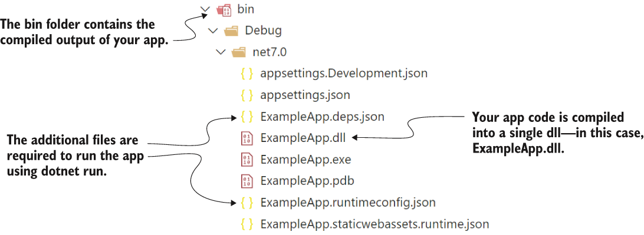644x235 pixels.
Task: Click the ExampleApp.exe binary file icon
Action: click(x=247, y=160)
